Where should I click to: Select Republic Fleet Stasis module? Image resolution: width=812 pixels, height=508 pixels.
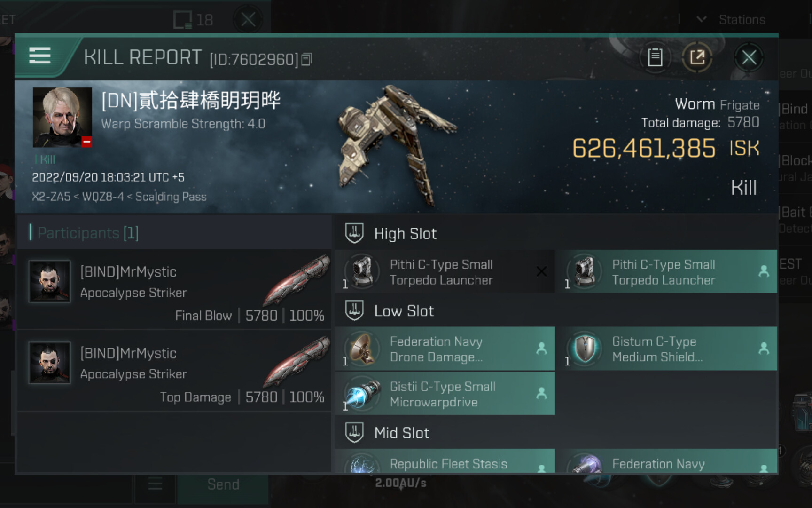[445, 461]
